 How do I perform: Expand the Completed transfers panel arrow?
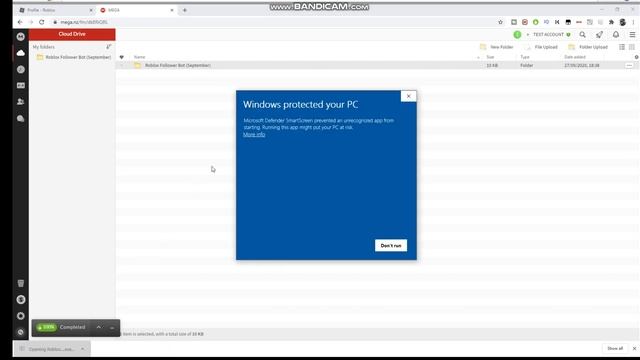pyautogui.click(x=98, y=327)
